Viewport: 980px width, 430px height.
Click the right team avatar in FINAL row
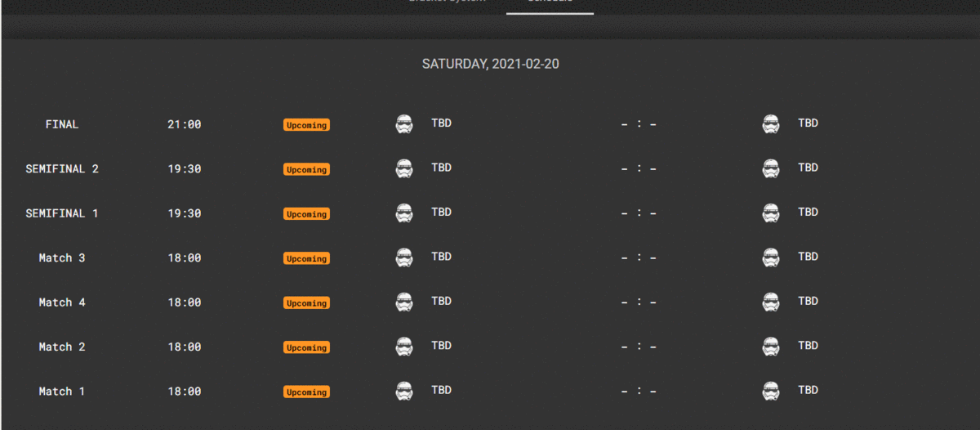coord(771,124)
